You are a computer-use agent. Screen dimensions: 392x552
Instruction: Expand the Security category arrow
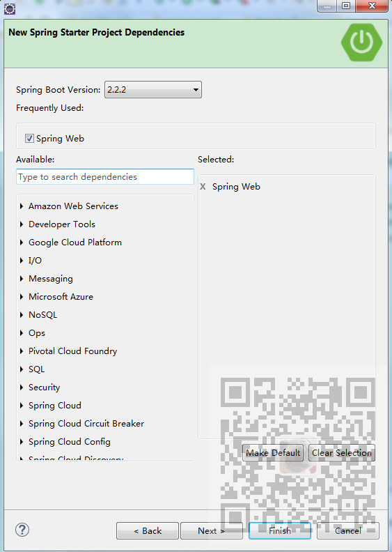tap(22, 388)
